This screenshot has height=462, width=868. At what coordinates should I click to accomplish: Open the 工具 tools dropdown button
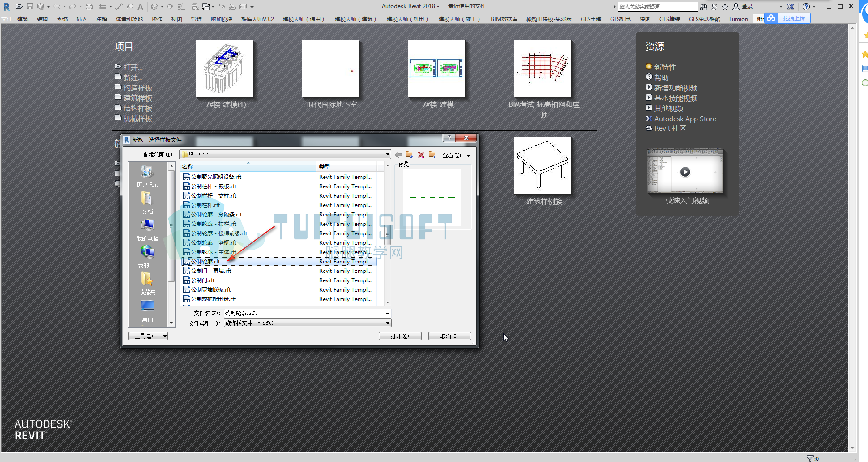point(148,336)
